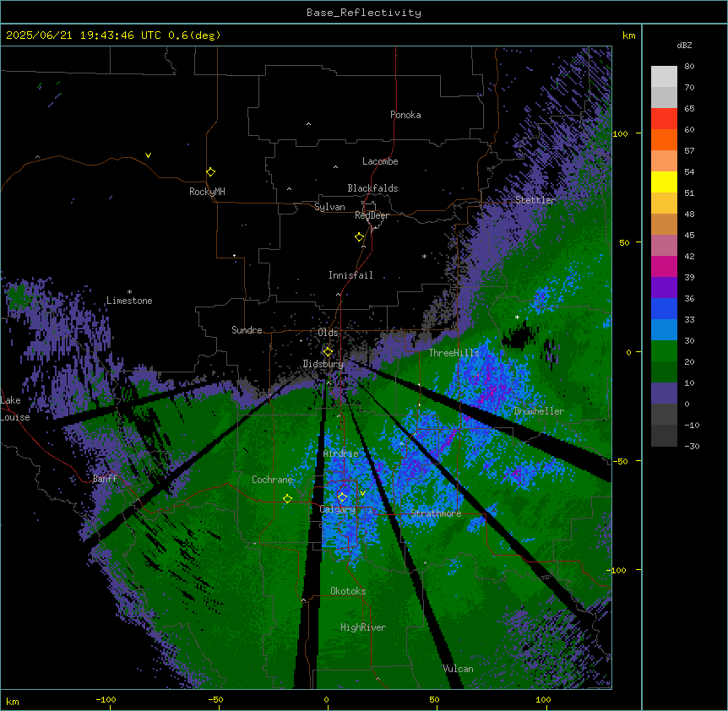Pick the bright yellow swatch between 54 and 51
Viewport: 728px width, 711px height.
pyautogui.click(x=664, y=182)
